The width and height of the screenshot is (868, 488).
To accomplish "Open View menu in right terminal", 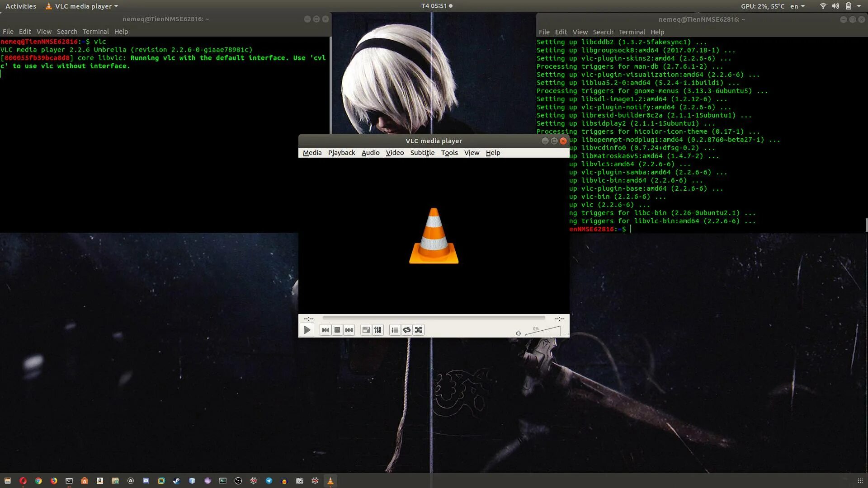I will pyautogui.click(x=580, y=32).
